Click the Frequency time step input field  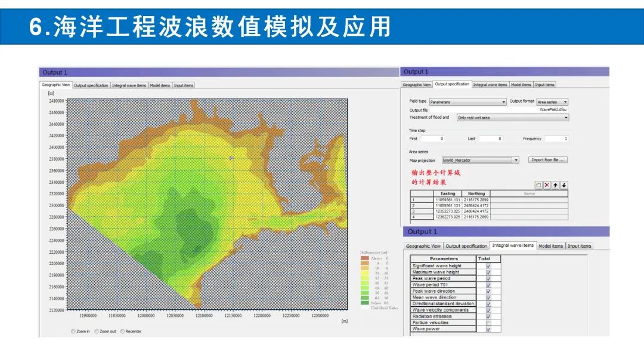click(x=557, y=139)
